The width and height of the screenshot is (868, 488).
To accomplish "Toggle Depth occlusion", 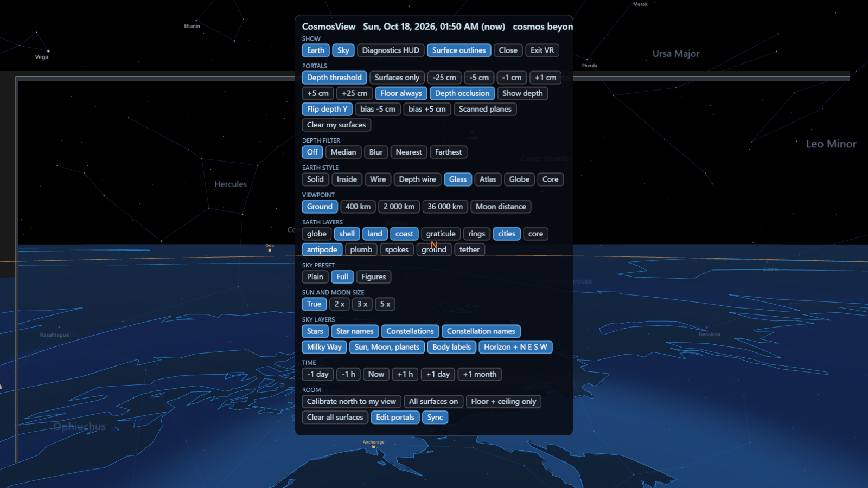I will point(462,93).
